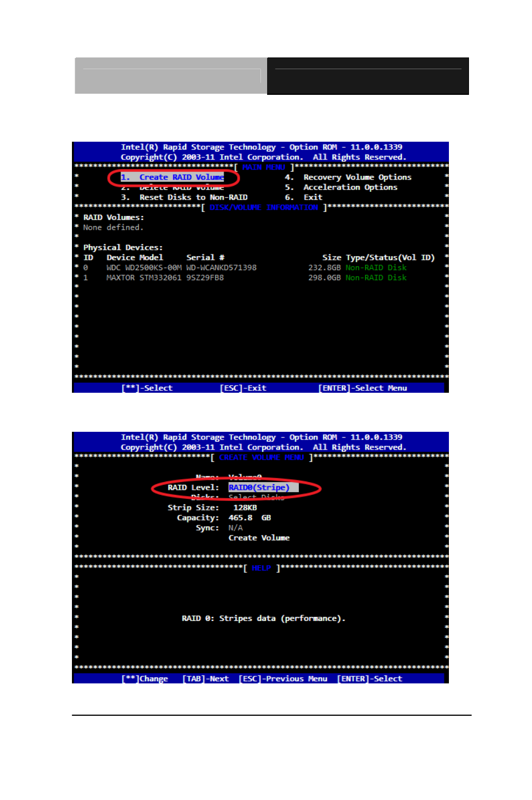This screenshot has width=532, height=800.
Task: Click the CREATE VOLUME MENU header
Action: (x=262, y=457)
